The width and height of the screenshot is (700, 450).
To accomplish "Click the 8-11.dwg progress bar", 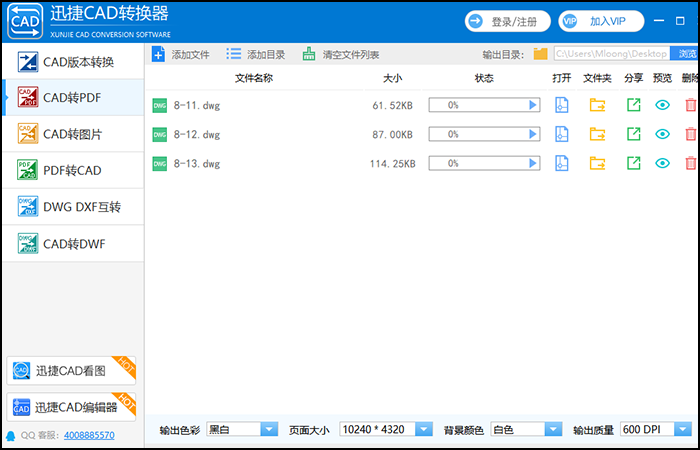I will [x=484, y=105].
